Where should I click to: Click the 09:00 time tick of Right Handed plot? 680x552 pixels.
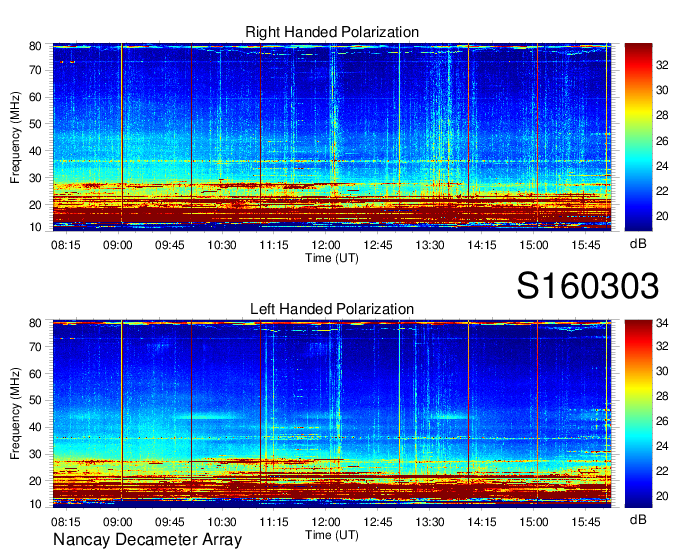click(118, 245)
